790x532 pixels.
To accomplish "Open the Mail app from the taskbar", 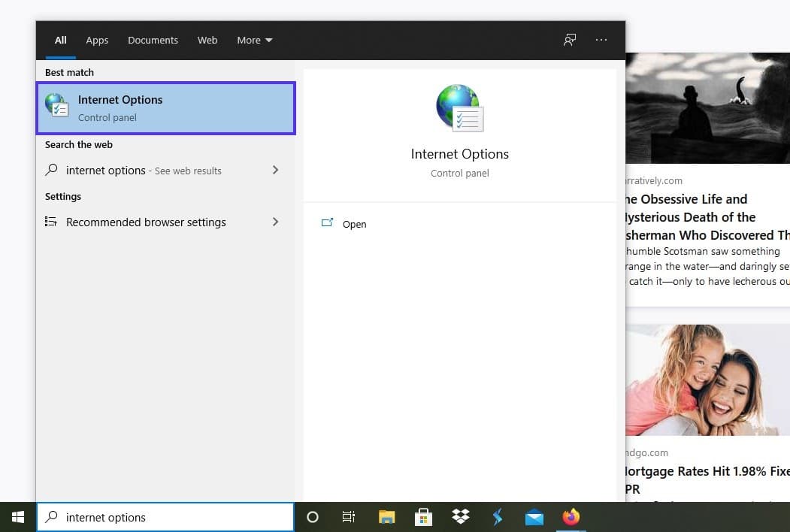I will pyautogui.click(x=534, y=517).
